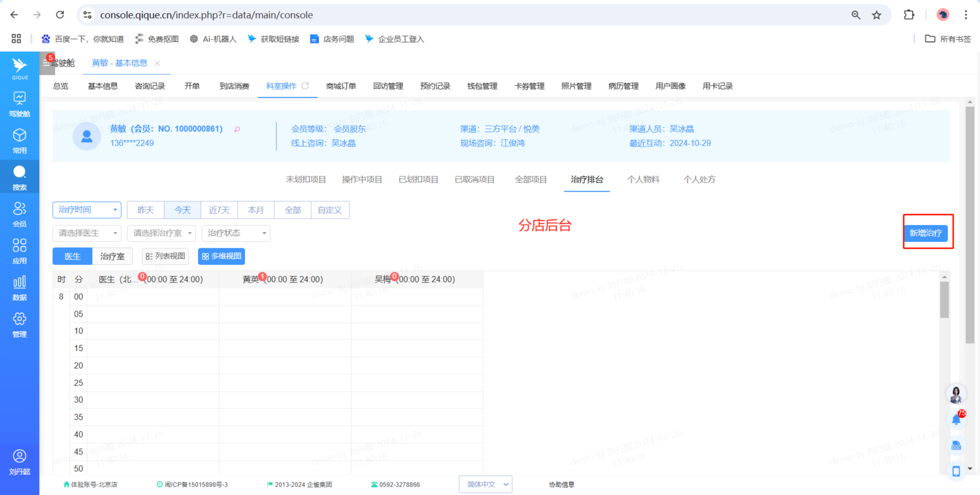Viewport: 980px width, 495px height.
Task: Click refresh icon beside 科室操作 tab
Action: click(x=304, y=86)
